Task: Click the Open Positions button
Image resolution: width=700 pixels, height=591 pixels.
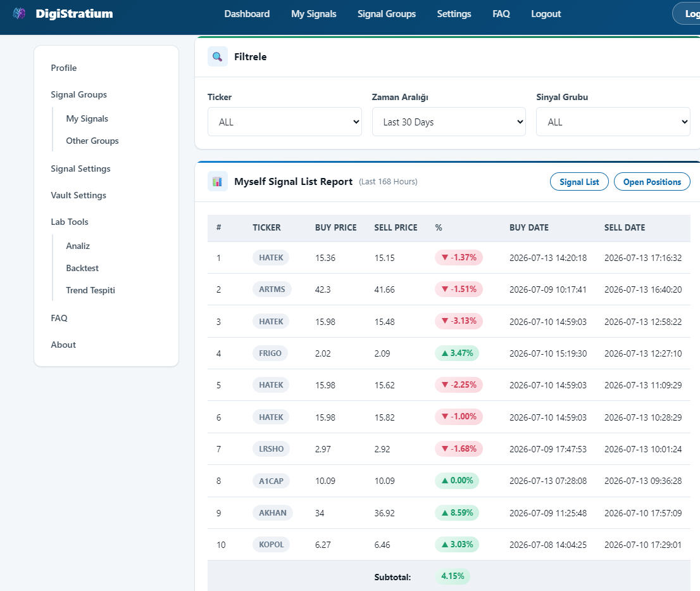Action: click(x=652, y=181)
